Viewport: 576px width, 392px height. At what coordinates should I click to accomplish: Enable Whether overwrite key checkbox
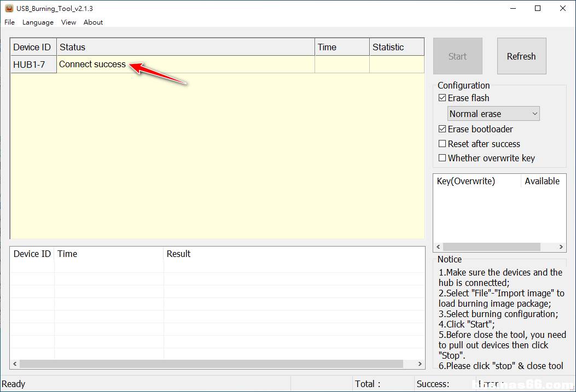443,159
